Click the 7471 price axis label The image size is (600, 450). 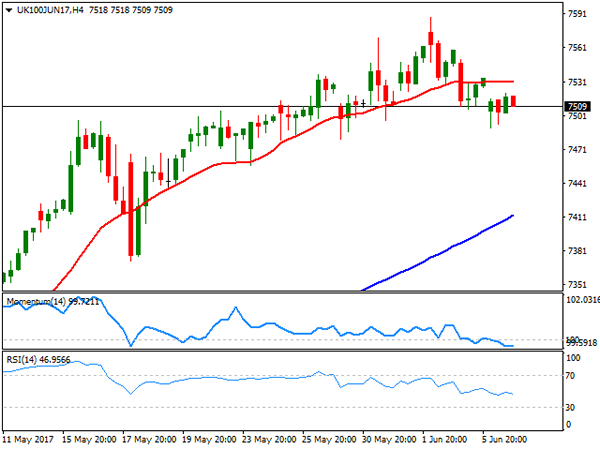click(x=577, y=150)
